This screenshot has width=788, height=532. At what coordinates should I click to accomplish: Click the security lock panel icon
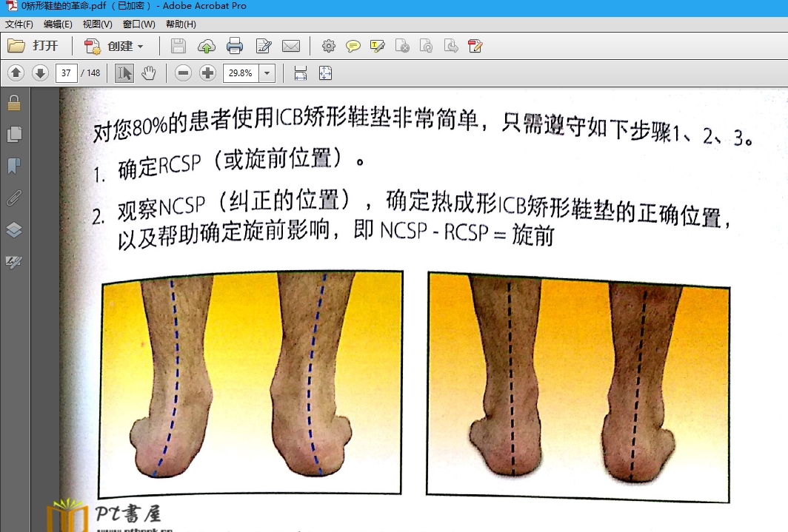[14, 103]
